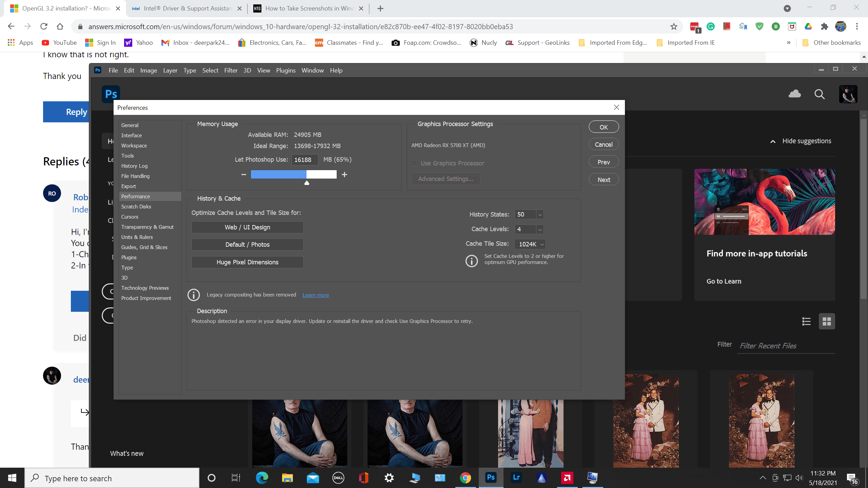The image size is (868, 488).
Task: Click the Search magnifier icon in Photoshop
Action: [x=818, y=94]
